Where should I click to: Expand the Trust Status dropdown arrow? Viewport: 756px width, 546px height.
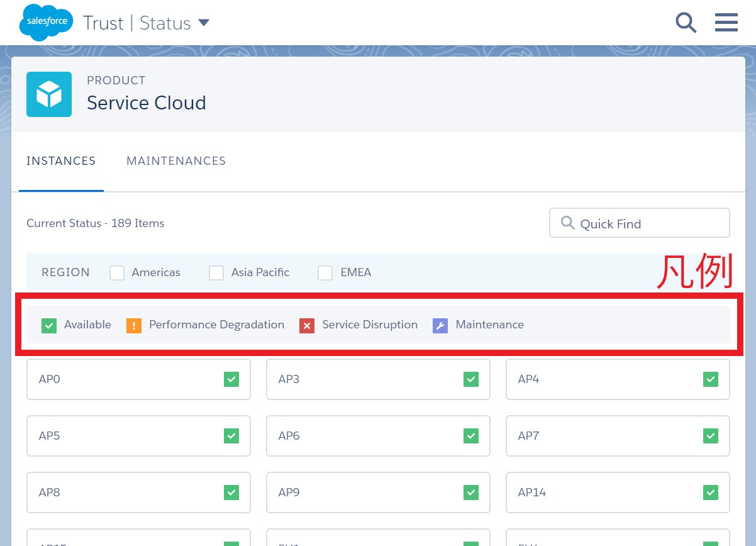(203, 23)
